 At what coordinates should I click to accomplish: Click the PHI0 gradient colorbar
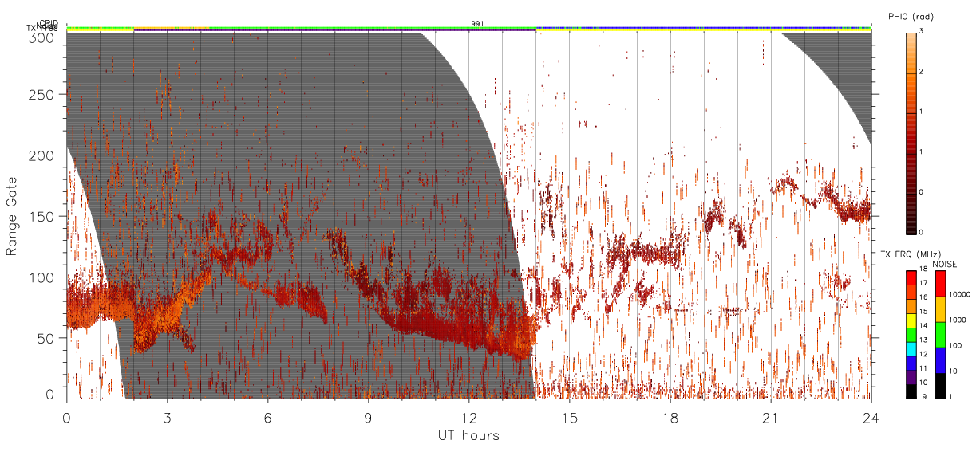coord(911,132)
